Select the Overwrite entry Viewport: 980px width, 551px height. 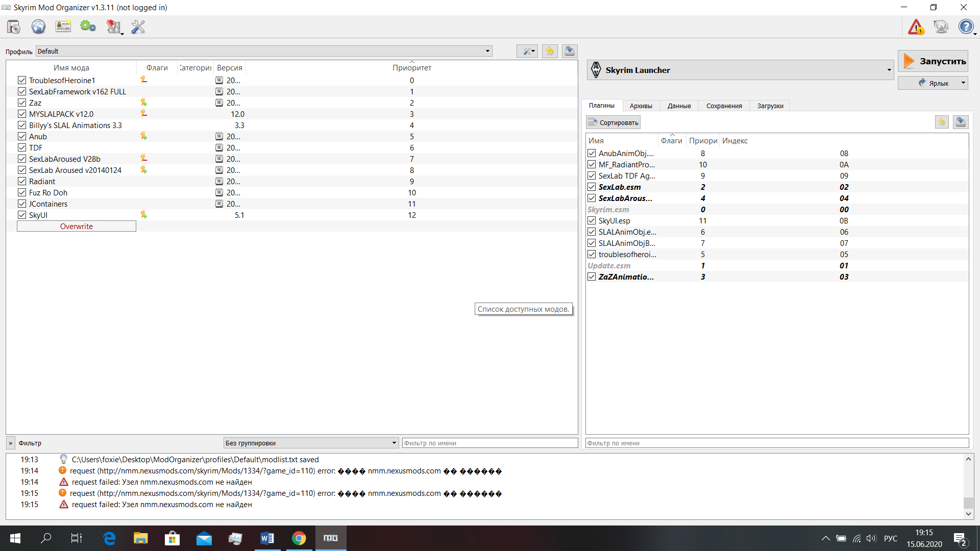(x=77, y=226)
